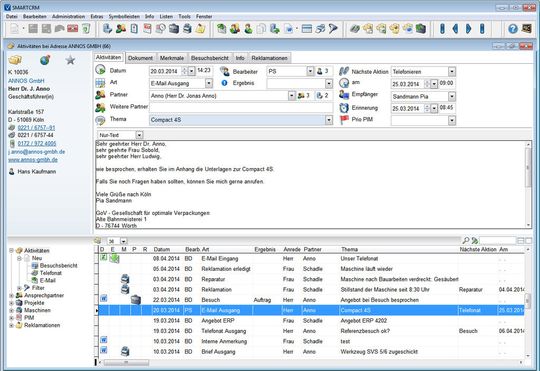Viewport: 540px width, 371px height.
Task: Click the footprints icon beside Nächste Aktion
Action: click(x=344, y=71)
